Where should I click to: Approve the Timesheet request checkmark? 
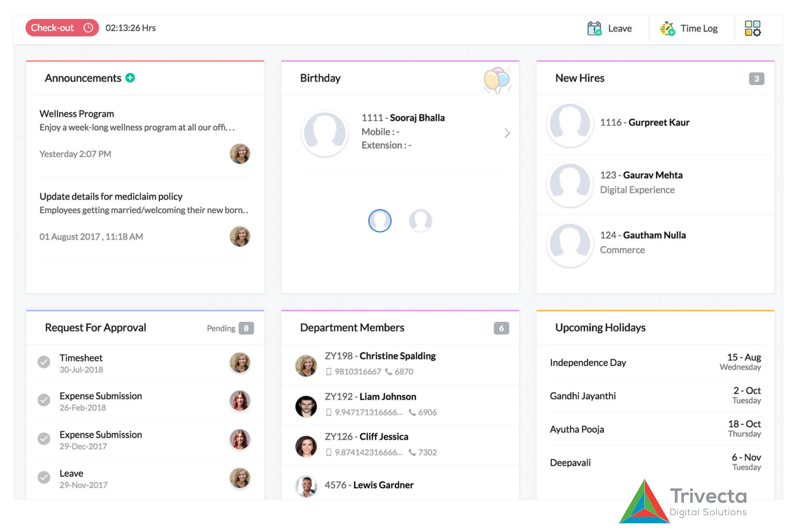tap(44, 363)
